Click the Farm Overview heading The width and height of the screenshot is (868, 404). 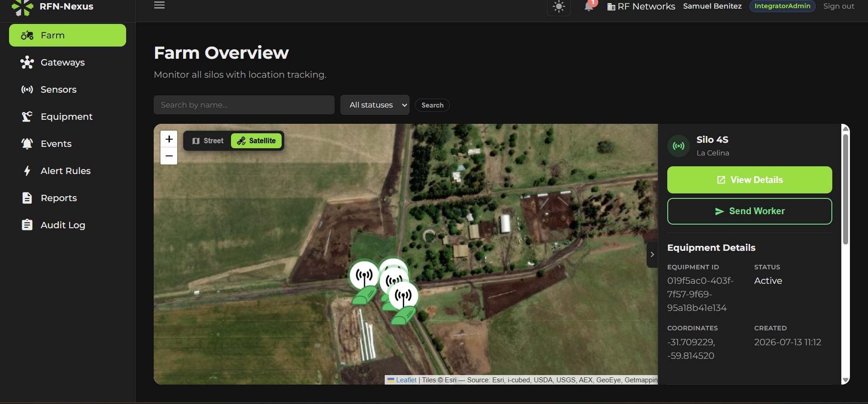point(221,53)
